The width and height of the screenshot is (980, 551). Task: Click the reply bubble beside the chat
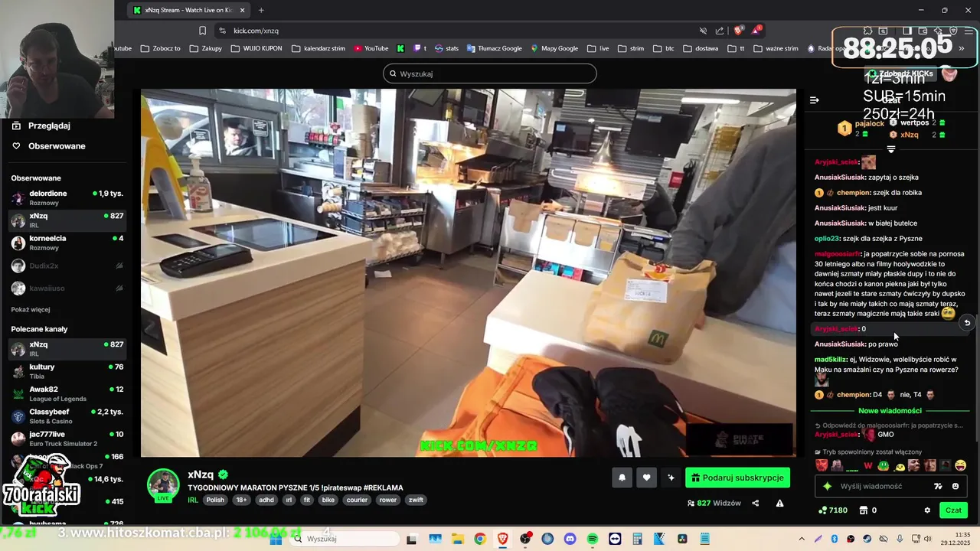tap(967, 323)
